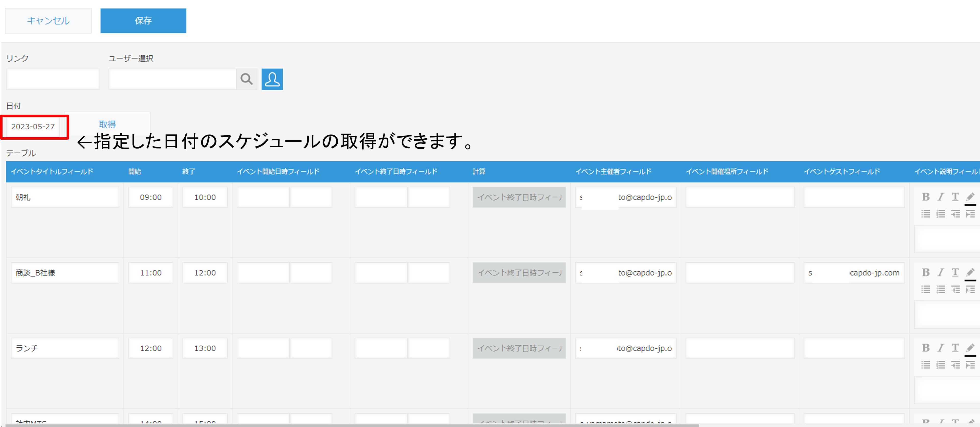
Task: Decrease indent in ランチ row editor
Action: [x=970, y=365]
